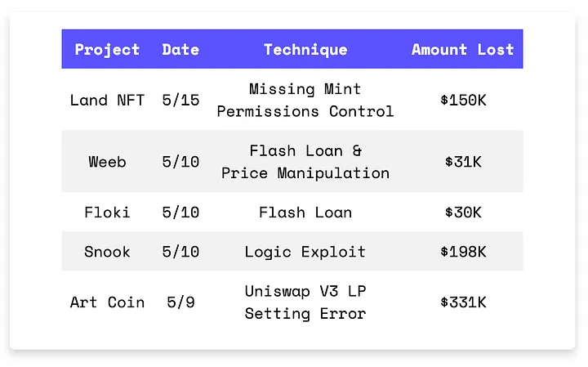Click the Date column header
This screenshot has height=367, width=588.
pyautogui.click(x=180, y=50)
